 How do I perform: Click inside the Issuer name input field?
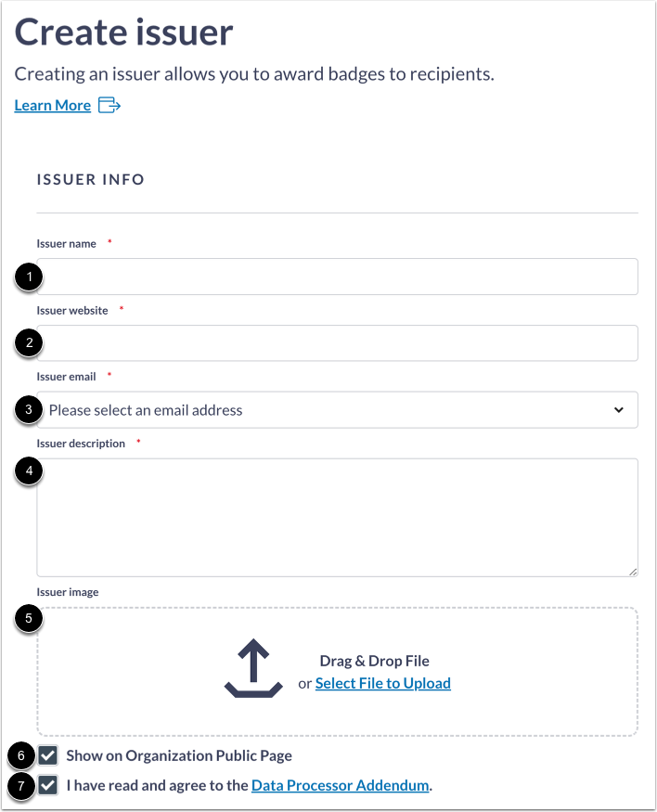pyautogui.click(x=337, y=276)
